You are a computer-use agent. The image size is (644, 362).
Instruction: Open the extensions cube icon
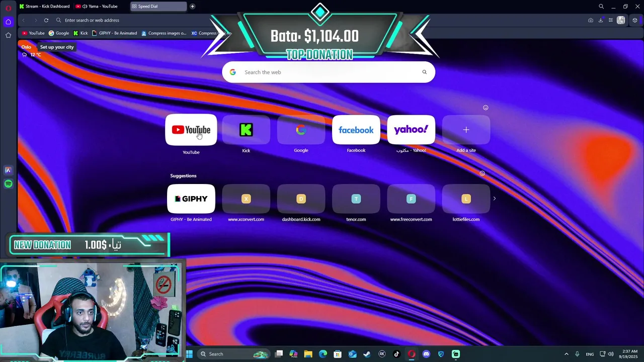click(635, 20)
